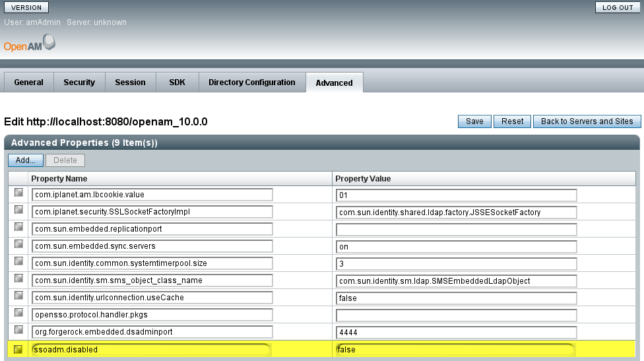Viewport: 644px width, 361px height.
Task: Click the OpenAM logo
Action: (30, 43)
